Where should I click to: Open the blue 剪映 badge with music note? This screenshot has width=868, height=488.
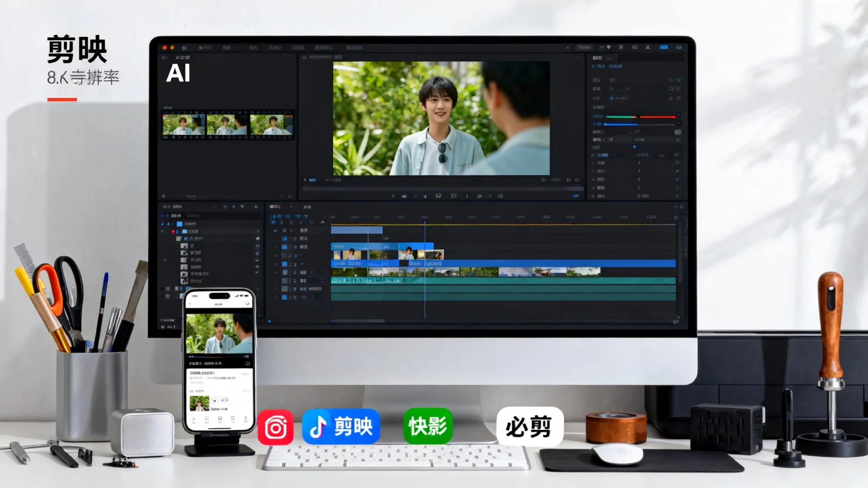[341, 427]
